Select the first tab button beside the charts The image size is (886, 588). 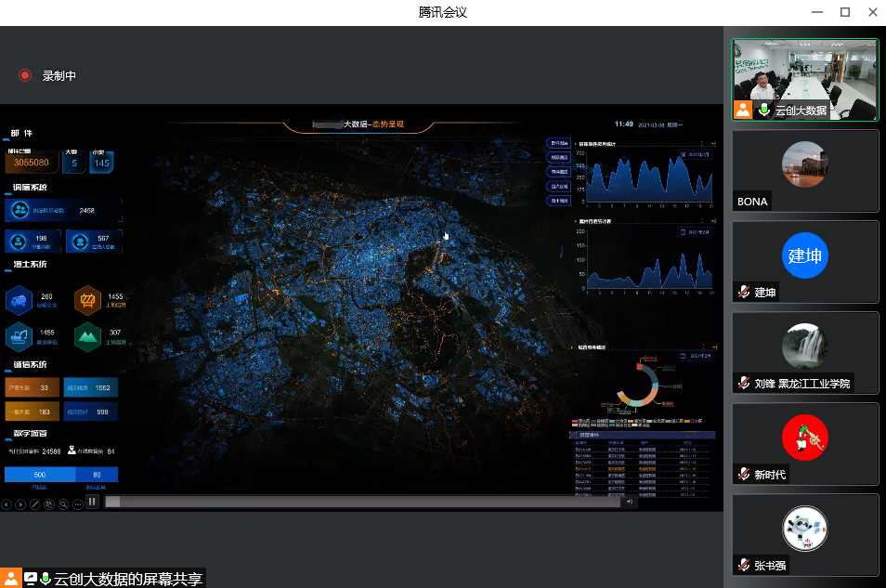tap(559, 143)
